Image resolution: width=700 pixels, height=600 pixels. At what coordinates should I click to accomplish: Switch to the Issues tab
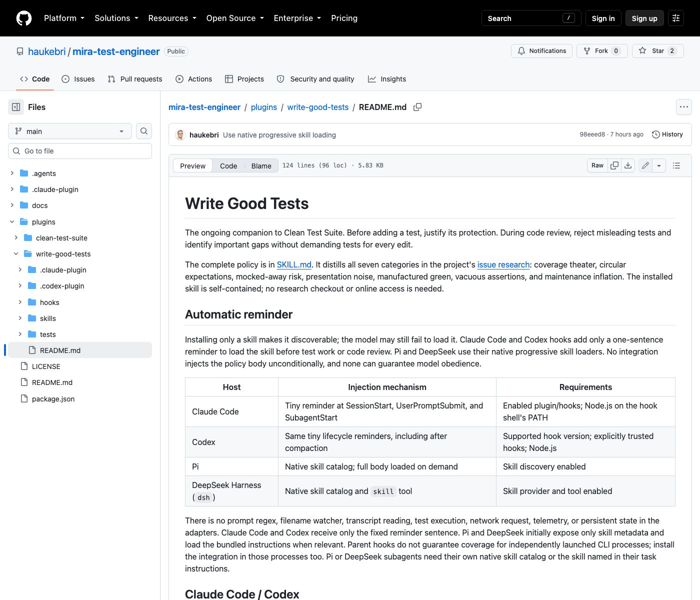click(x=78, y=79)
